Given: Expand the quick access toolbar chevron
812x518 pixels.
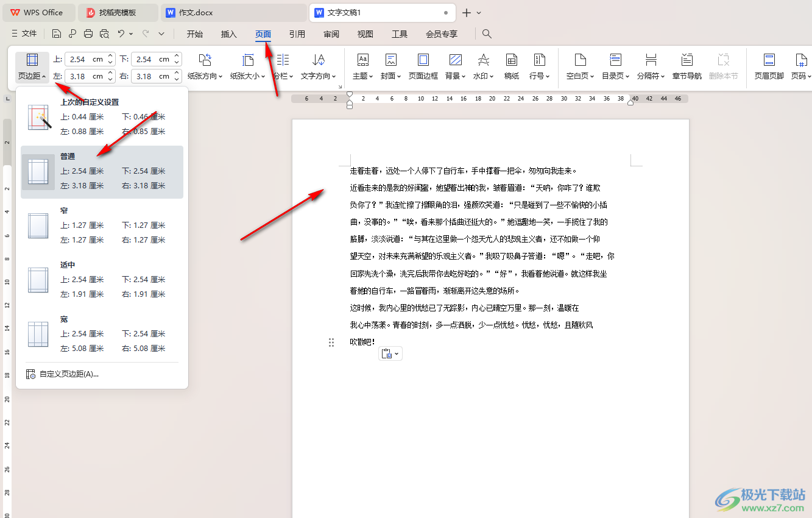Looking at the screenshot, I should click(161, 34).
